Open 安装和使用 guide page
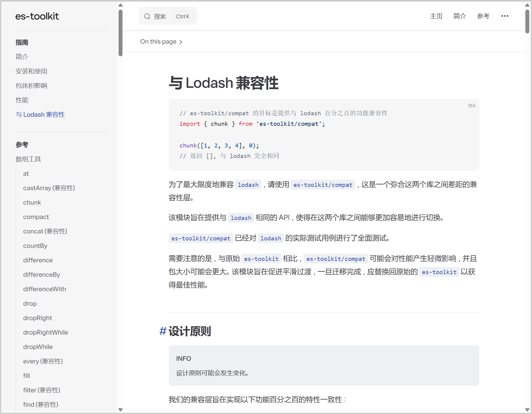Viewport: 532px width, 414px height. tap(31, 71)
